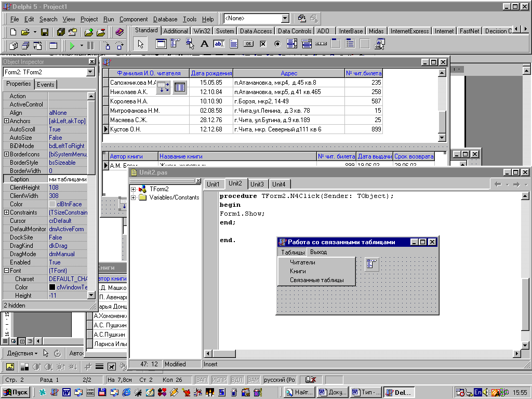532x399 pixels.
Task: Select the Edit component icon
Action: point(219,44)
